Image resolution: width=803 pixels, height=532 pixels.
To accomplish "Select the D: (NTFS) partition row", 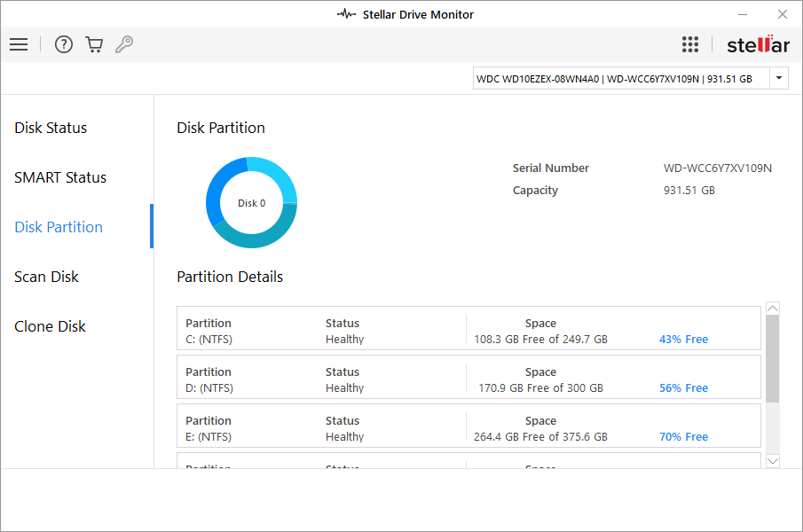I will tap(469, 377).
